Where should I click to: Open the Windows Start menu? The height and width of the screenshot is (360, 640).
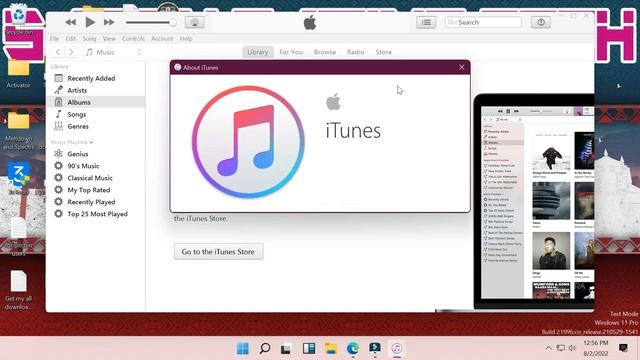point(242,348)
